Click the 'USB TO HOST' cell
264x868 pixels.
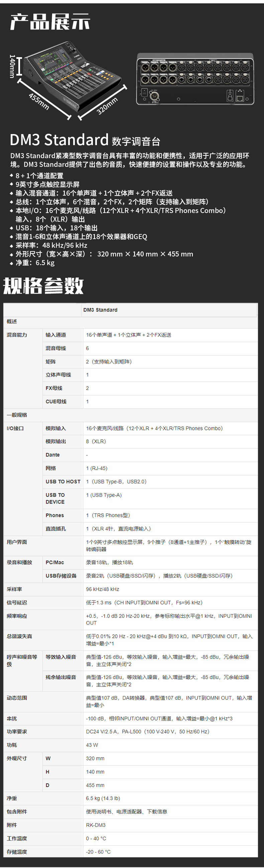click(x=63, y=482)
